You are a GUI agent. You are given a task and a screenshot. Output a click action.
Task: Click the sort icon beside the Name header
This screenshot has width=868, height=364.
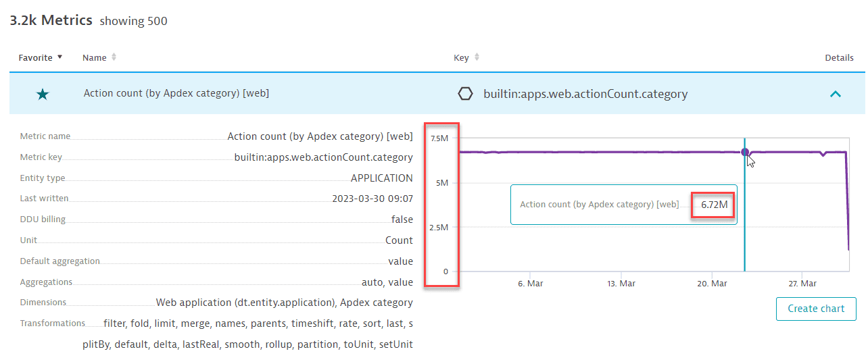(114, 57)
